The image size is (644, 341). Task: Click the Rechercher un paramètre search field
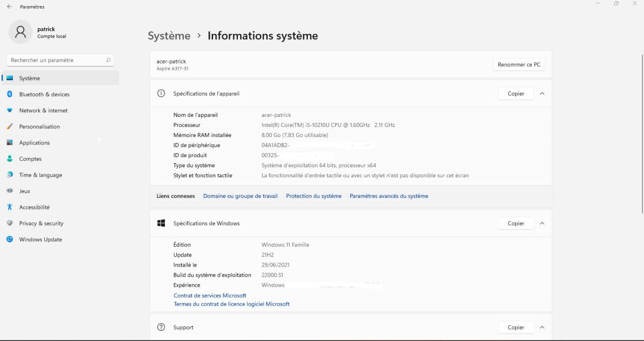[56, 60]
